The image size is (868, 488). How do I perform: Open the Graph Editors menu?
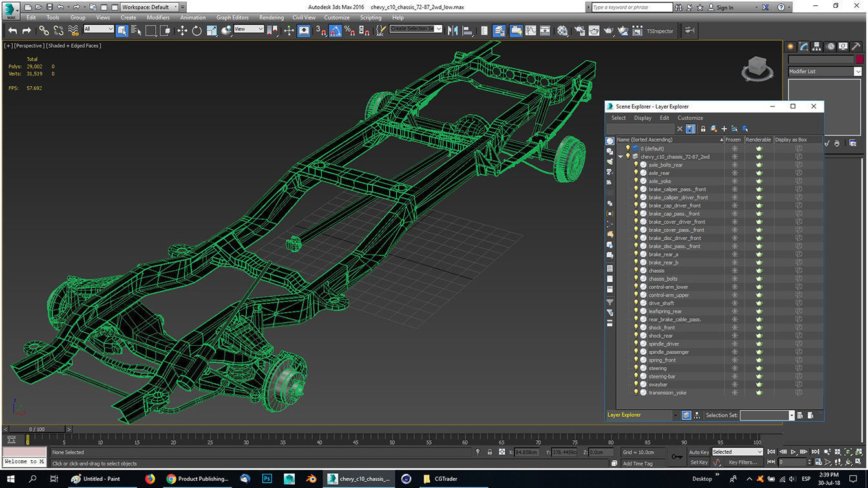click(232, 17)
